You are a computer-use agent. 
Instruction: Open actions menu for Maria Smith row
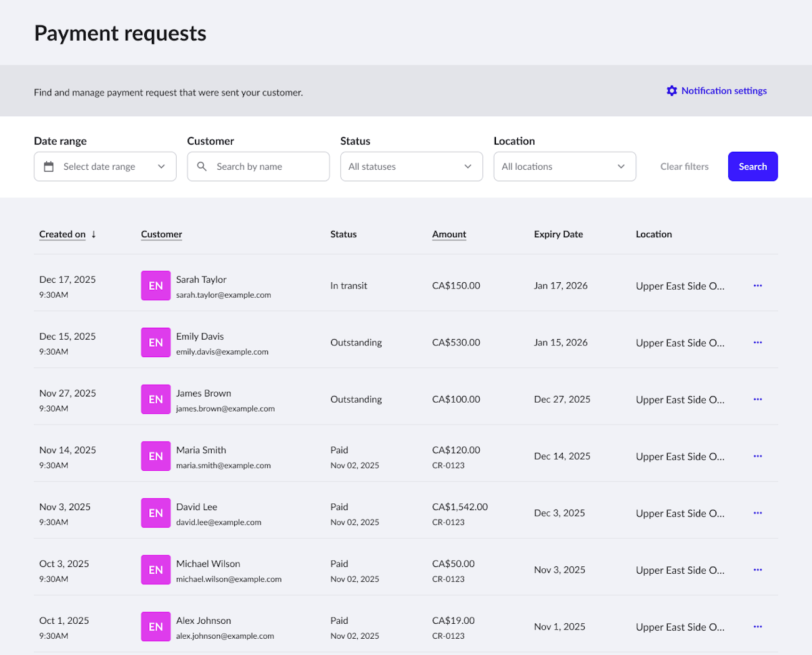coord(758,456)
